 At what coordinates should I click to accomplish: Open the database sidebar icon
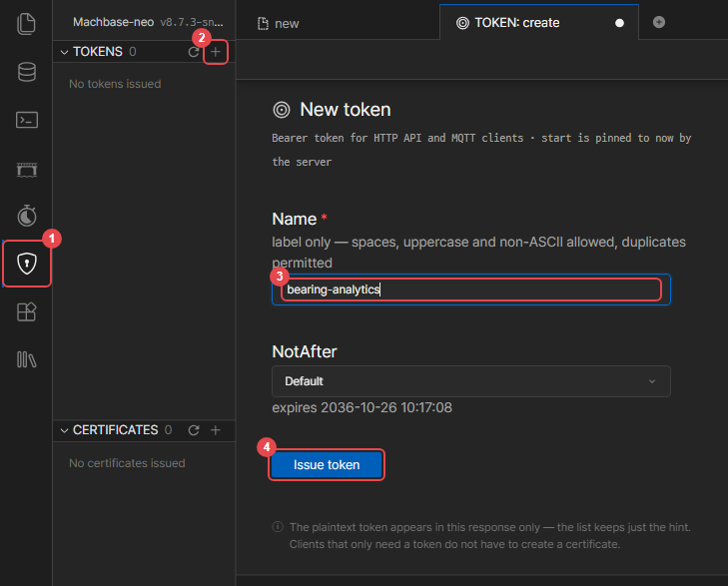click(x=27, y=72)
